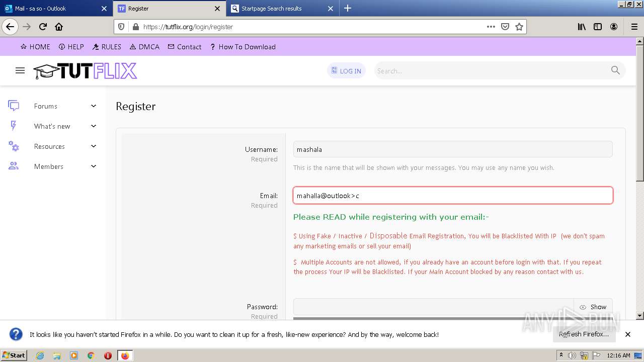Screen dimensions: 644x362
Task: Open Firefox account icon
Action: 614,27
